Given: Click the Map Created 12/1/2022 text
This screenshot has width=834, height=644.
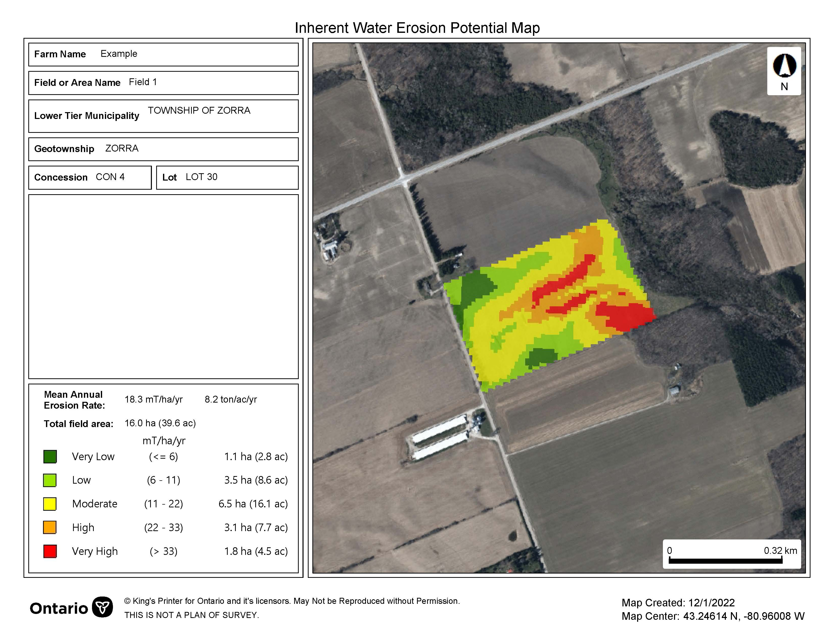Looking at the screenshot, I should point(678,603).
